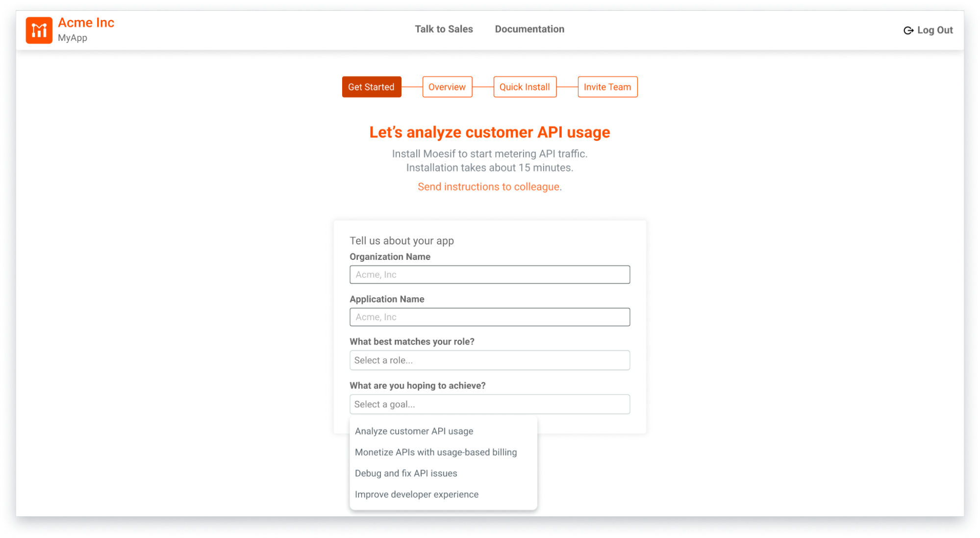980x538 pixels.
Task: Choose Monetize APIs with usage-based billing
Action: pyautogui.click(x=436, y=452)
